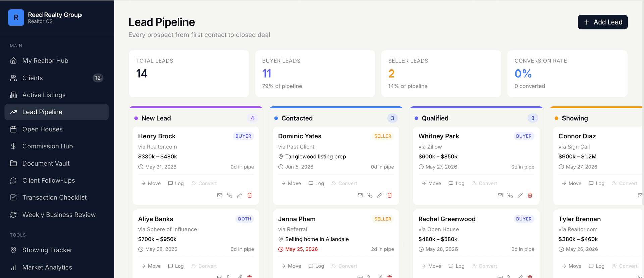644x278 pixels.
Task: Email Dominic Yates via envelope icon
Action: pos(360,195)
